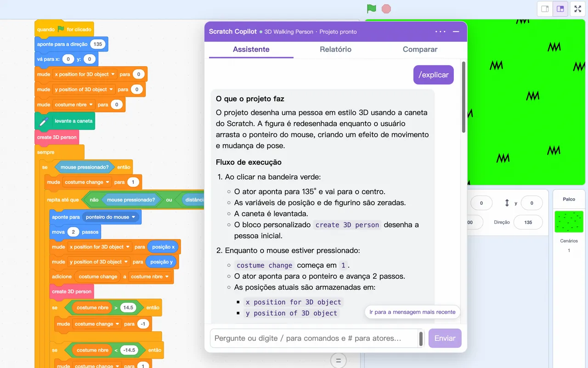Viewport: 588px width, 368px height.
Task: Select the large stage layout icon
Action: tap(560, 9)
